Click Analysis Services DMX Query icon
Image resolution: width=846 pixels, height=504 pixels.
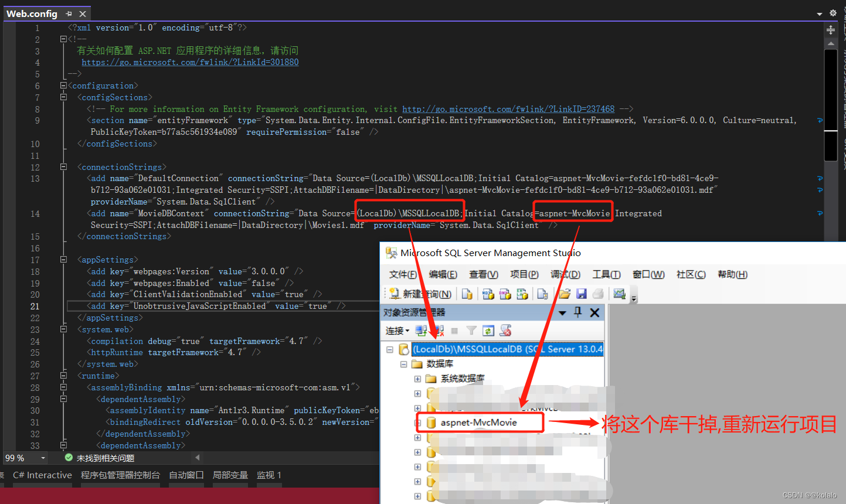(x=505, y=294)
